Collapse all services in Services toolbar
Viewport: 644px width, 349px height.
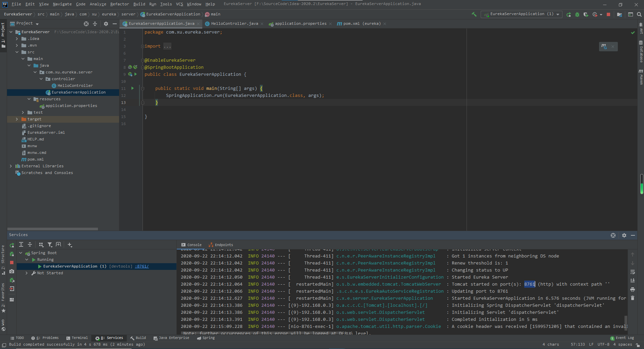[x=30, y=245]
